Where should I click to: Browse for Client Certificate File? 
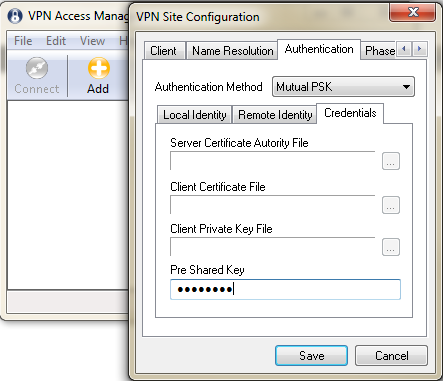pyautogui.click(x=391, y=205)
